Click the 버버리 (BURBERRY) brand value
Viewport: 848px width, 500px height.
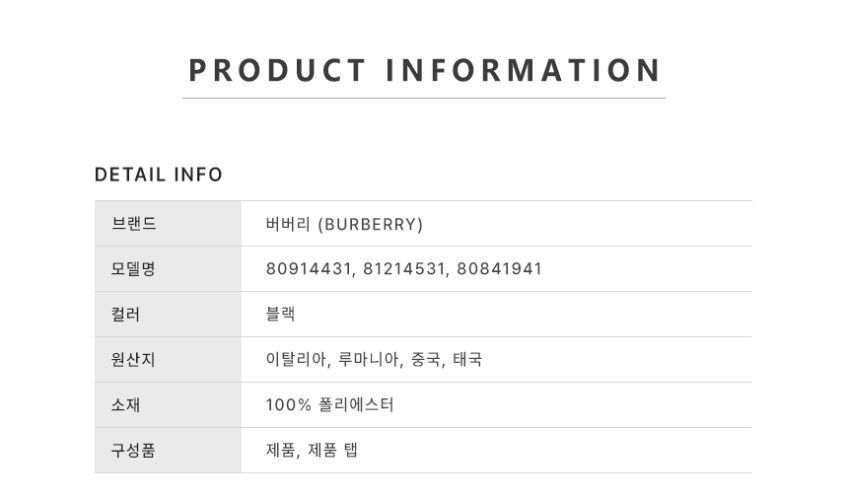(x=344, y=224)
